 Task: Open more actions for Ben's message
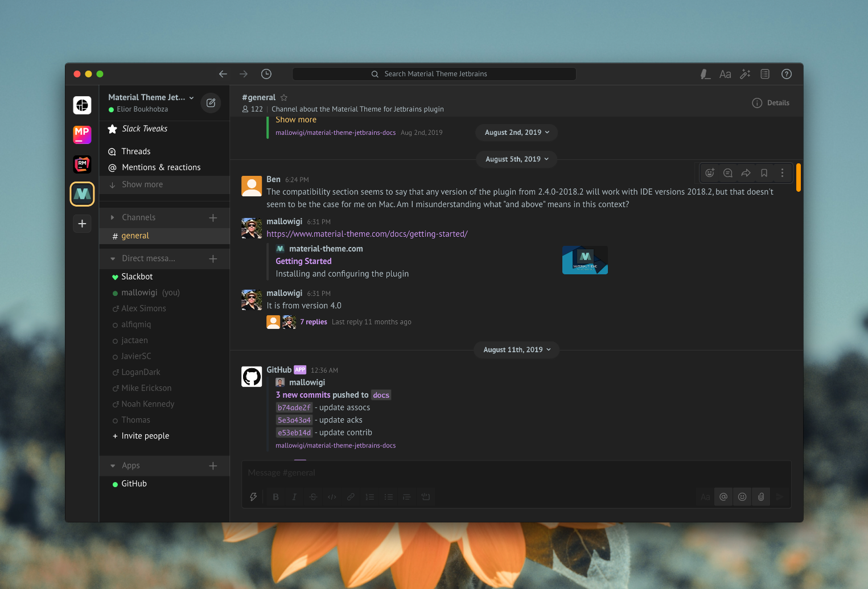pos(783,173)
